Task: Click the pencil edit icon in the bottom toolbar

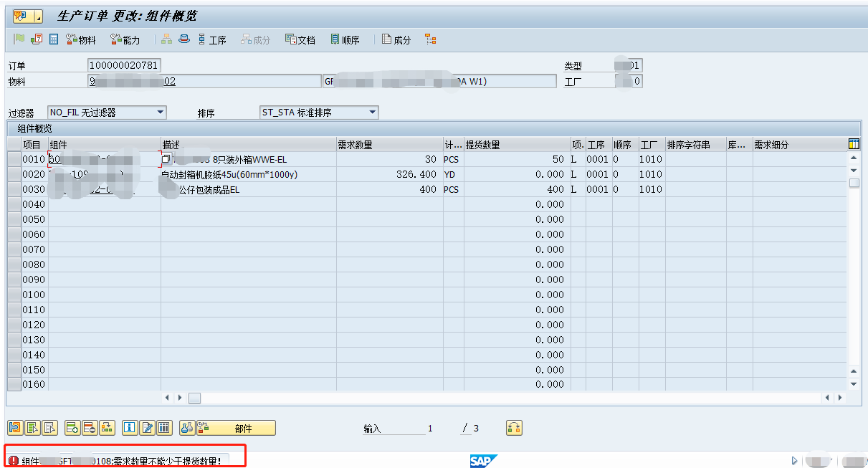Action: 147,428
